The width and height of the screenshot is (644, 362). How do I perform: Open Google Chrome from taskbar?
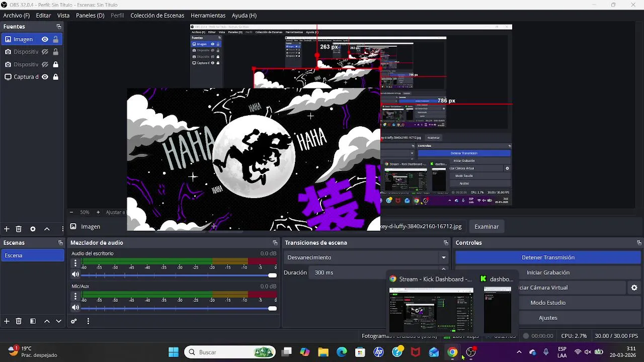452,352
